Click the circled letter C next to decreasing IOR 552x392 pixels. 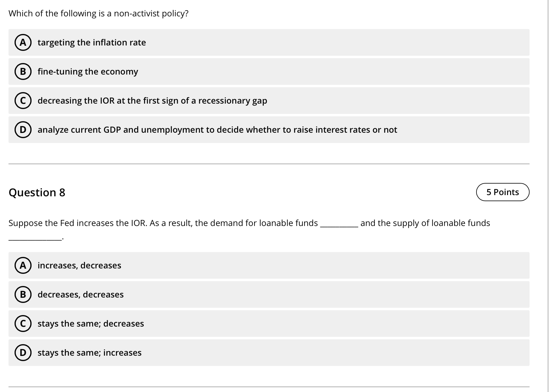coord(23,101)
